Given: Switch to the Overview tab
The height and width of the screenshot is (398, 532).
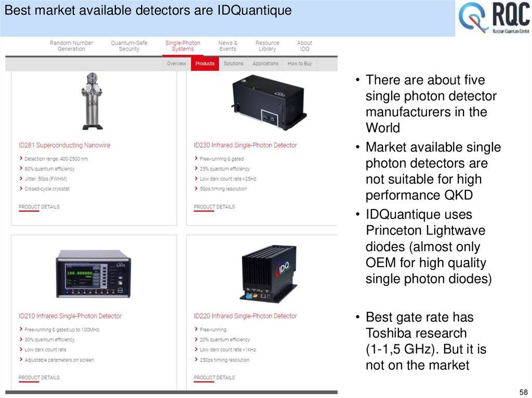Looking at the screenshot, I should click(x=177, y=63).
